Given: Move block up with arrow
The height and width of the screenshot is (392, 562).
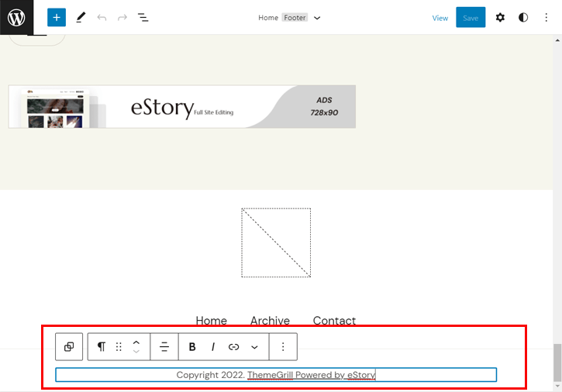Looking at the screenshot, I should tap(136, 342).
